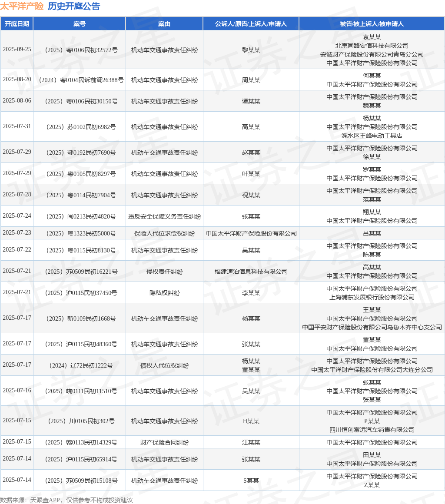This screenshot has height=504, width=445.
Task: Click cause 财产保险合同纠纷
Action: pyautogui.click(x=164, y=443)
